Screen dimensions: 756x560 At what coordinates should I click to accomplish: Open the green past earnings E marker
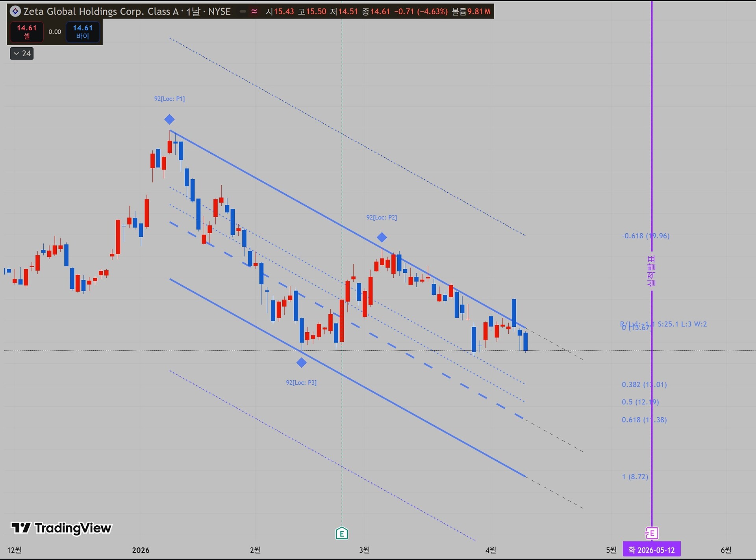click(341, 534)
